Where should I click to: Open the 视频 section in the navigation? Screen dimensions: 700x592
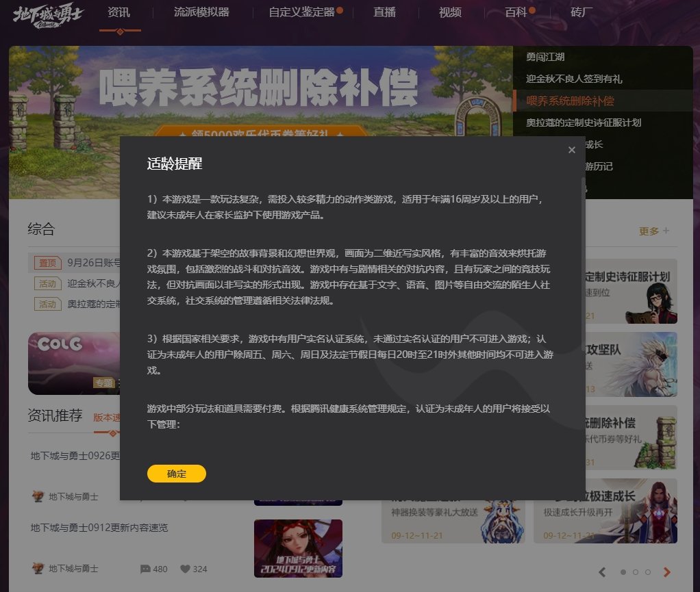[x=450, y=12]
